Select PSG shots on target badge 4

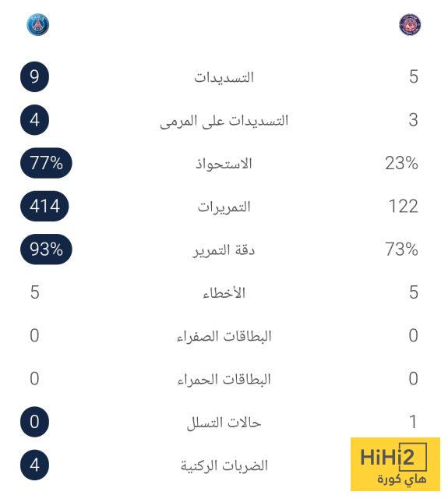tap(34, 120)
